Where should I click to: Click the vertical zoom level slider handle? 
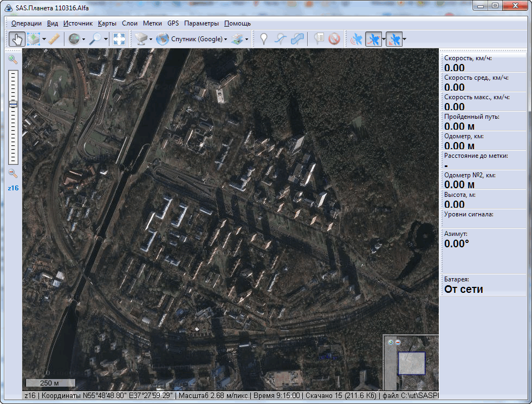click(x=13, y=104)
